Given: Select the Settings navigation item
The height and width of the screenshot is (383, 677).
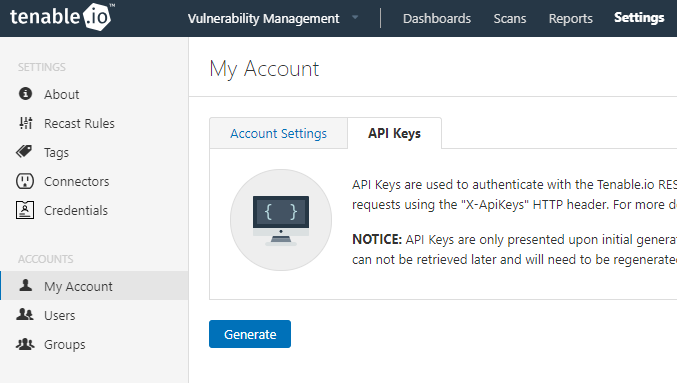Looking at the screenshot, I should pos(639,18).
